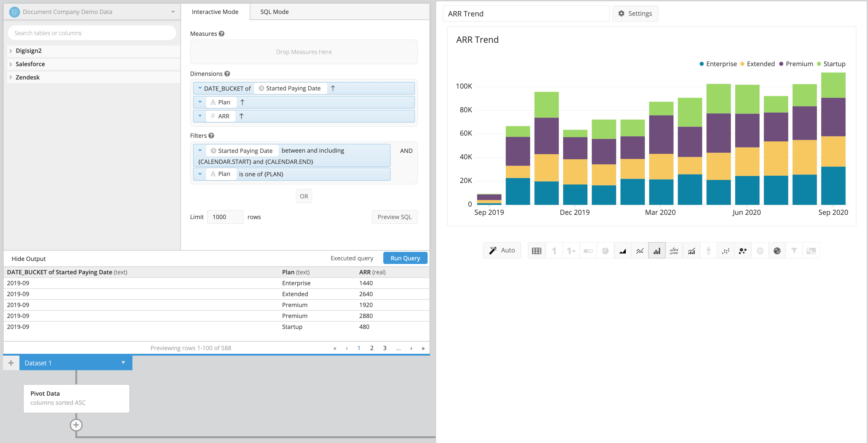
Task: Click the ARR Trend chart title field
Action: (526, 14)
